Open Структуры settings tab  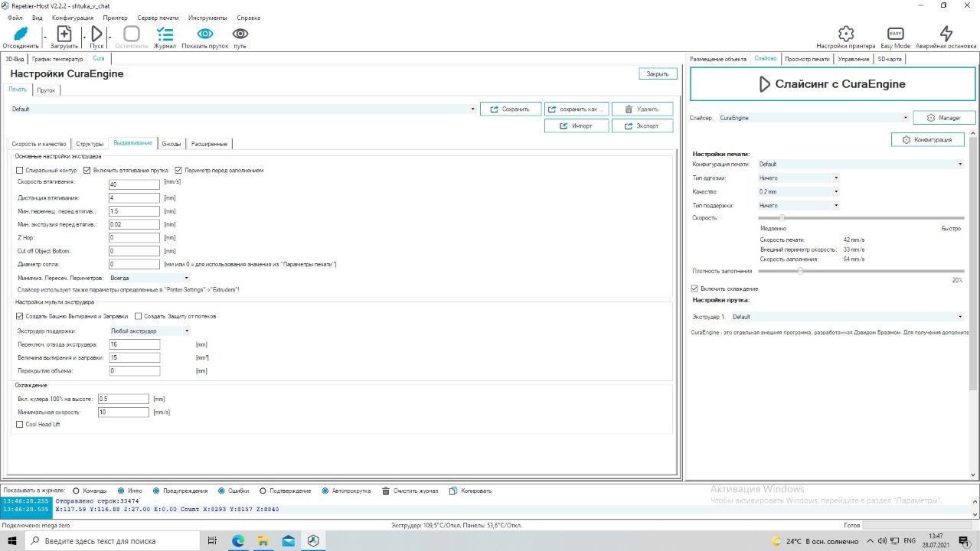point(90,144)
